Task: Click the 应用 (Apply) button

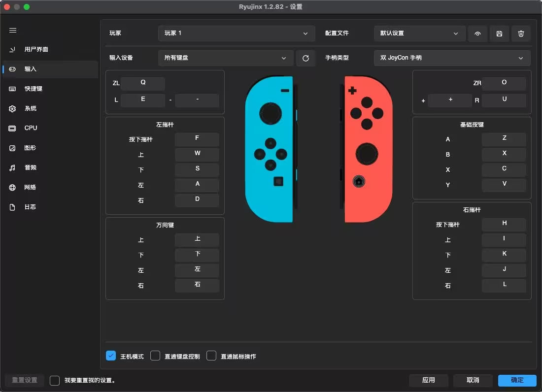Action: 428,380
